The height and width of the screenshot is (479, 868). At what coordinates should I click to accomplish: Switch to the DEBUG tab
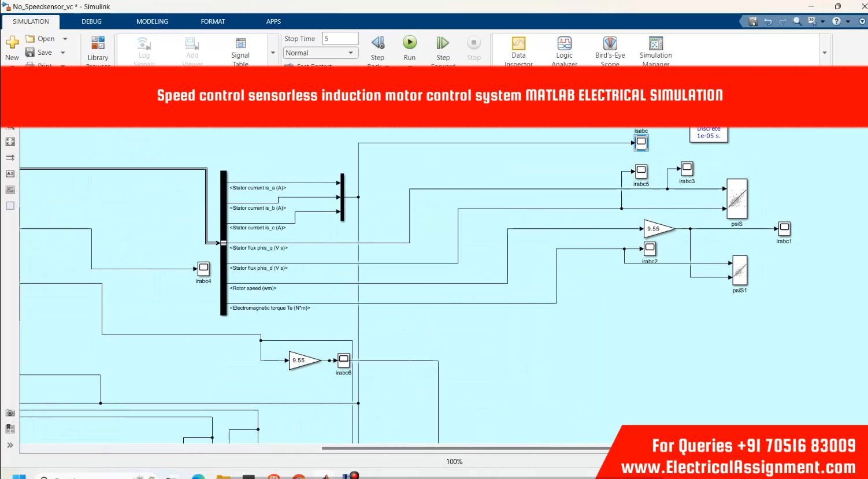pyautogui.click(x=91, y=21)
